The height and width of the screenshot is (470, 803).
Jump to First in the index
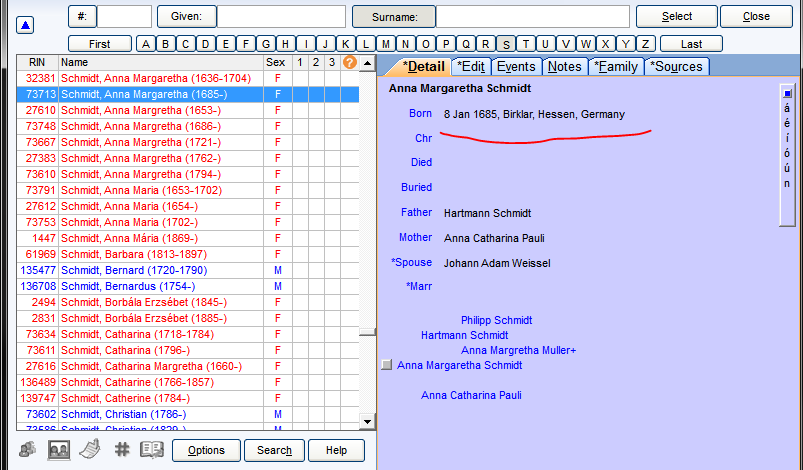click(99, 44)
